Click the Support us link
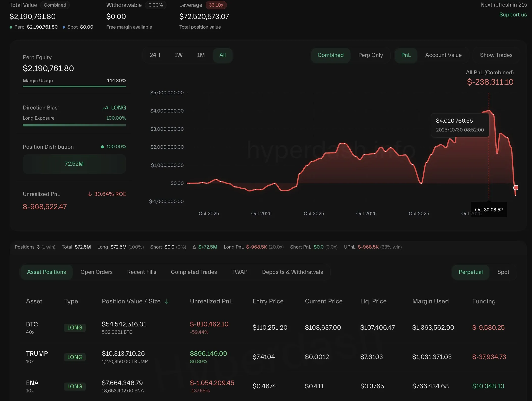The width and height of the screenshot is (532, 401). click(x=513, y=15)
